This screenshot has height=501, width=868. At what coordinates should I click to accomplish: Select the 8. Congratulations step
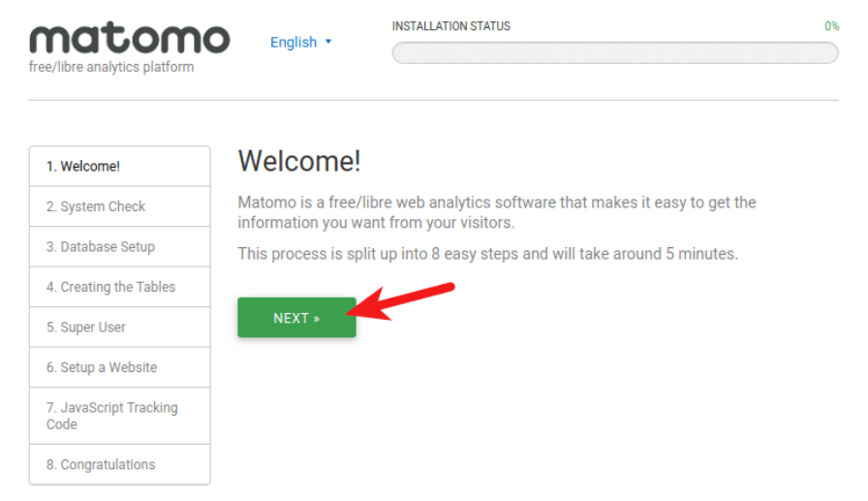click(119, 464)
